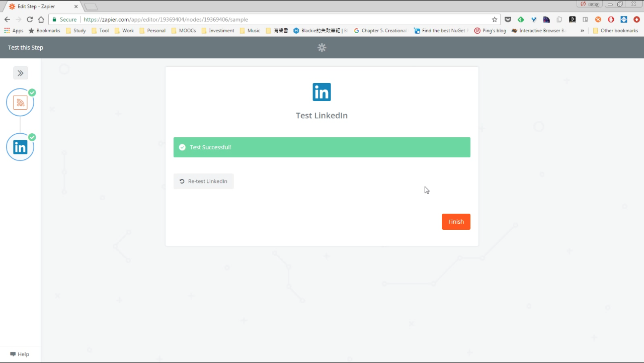Viewport: 644px width, 363px height.
Task: Click the Zapier gear logo in the header
Action: 322,48
